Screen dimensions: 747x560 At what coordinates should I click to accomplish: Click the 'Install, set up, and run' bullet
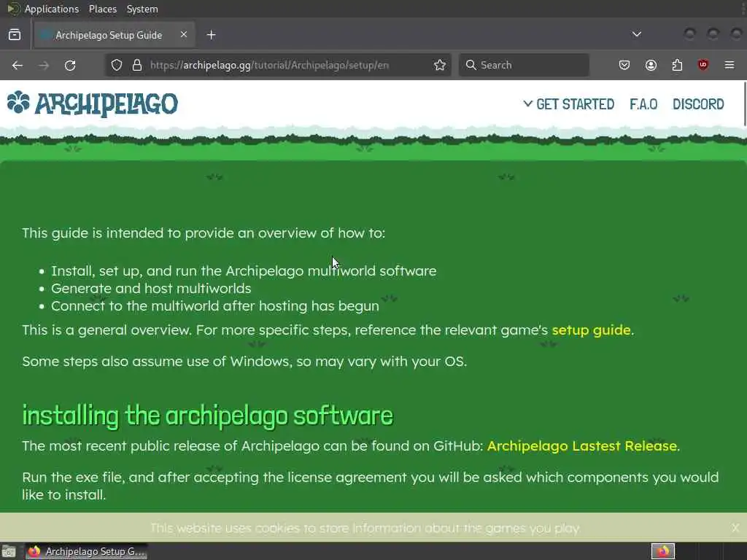[244, 271]
